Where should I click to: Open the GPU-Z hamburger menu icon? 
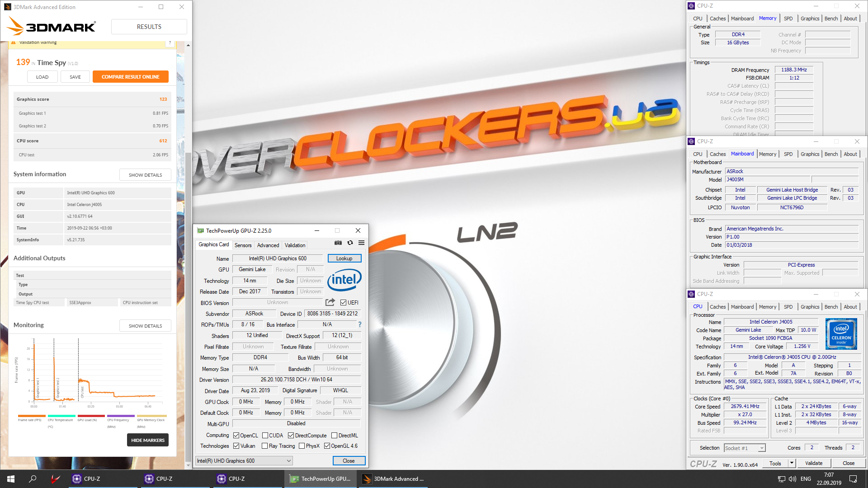tap(362, 243)
